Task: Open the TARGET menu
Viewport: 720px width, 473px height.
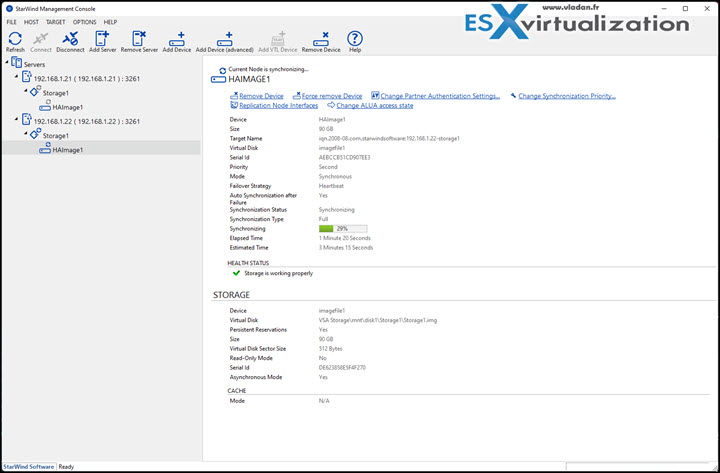Action: pos(56,22)
